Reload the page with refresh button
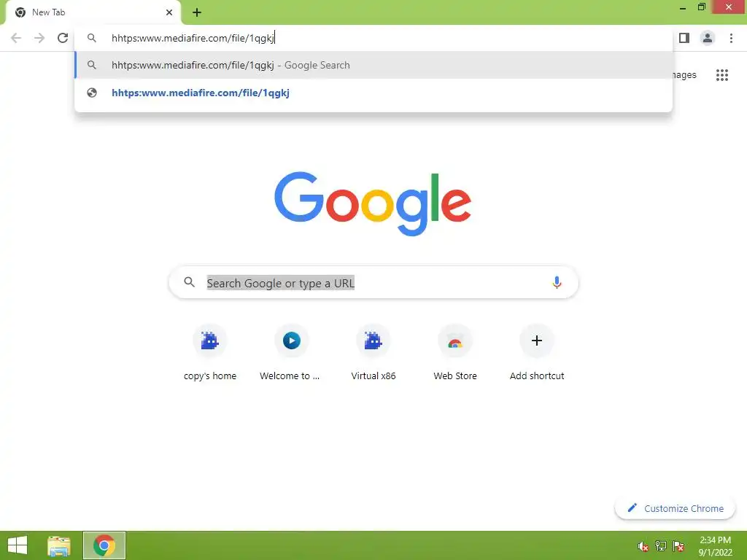 63,38
